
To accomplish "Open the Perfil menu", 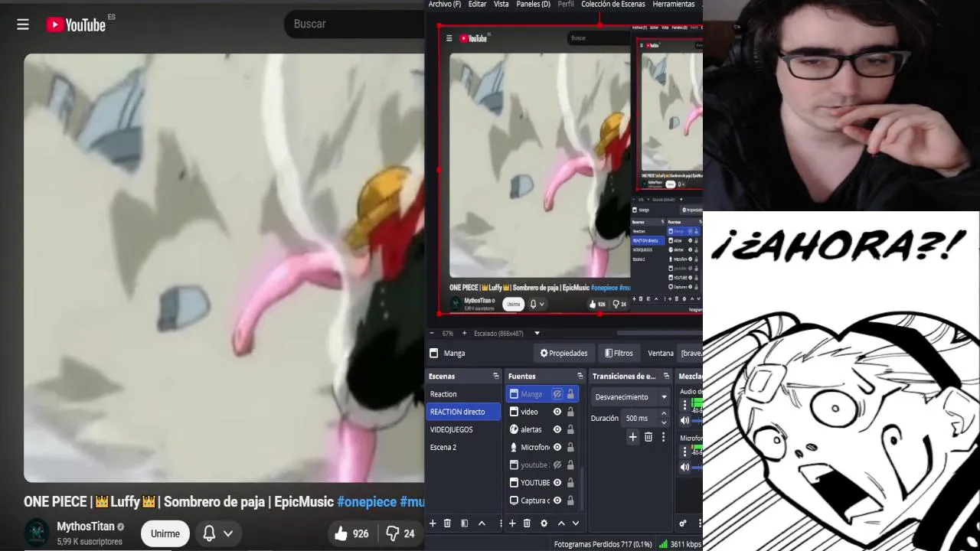I will [x=566, y=4].
